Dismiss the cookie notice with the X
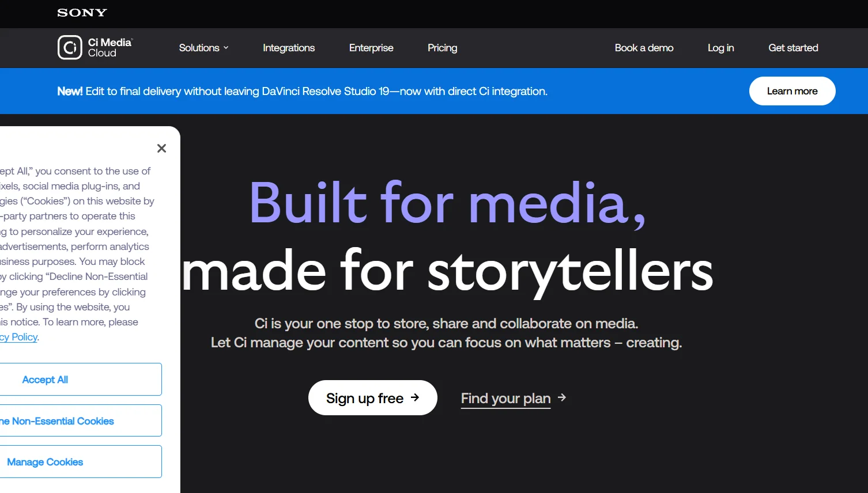868x493 pixels. [x=161, y=148]
